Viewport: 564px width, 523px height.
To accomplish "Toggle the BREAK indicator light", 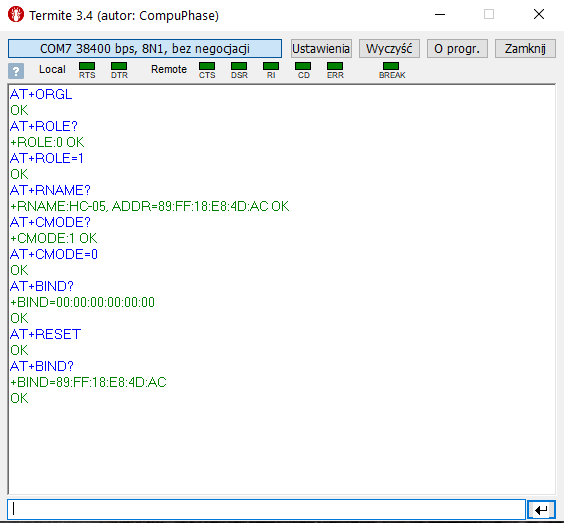I will pyautogui.click(x=391, y=66).
